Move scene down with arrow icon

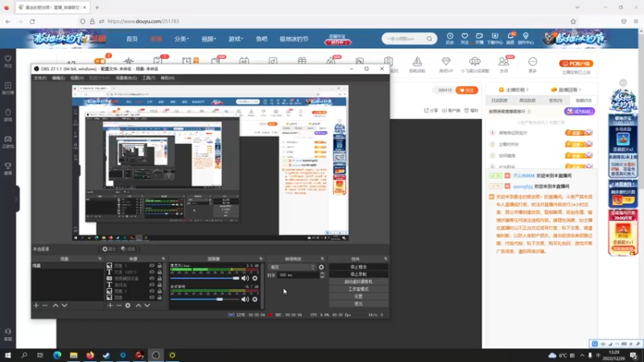coord(64,306)
